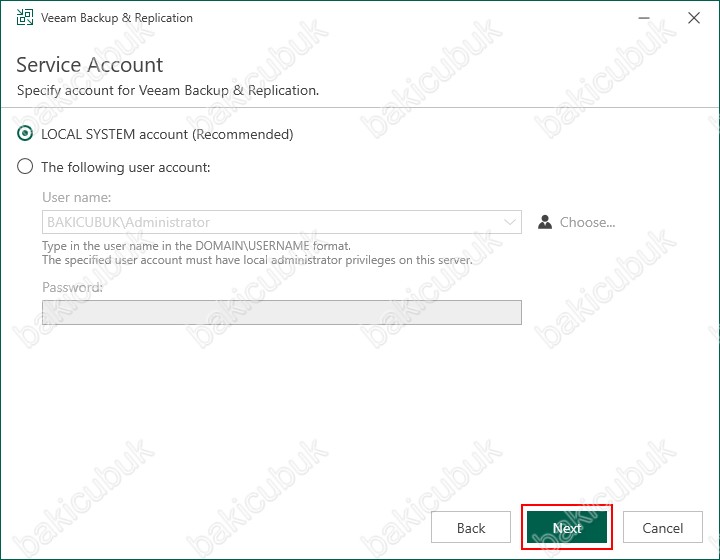Screen dimensions: 720x560
Task: Click the person icon beside Choose
Action: click(545, 222)
